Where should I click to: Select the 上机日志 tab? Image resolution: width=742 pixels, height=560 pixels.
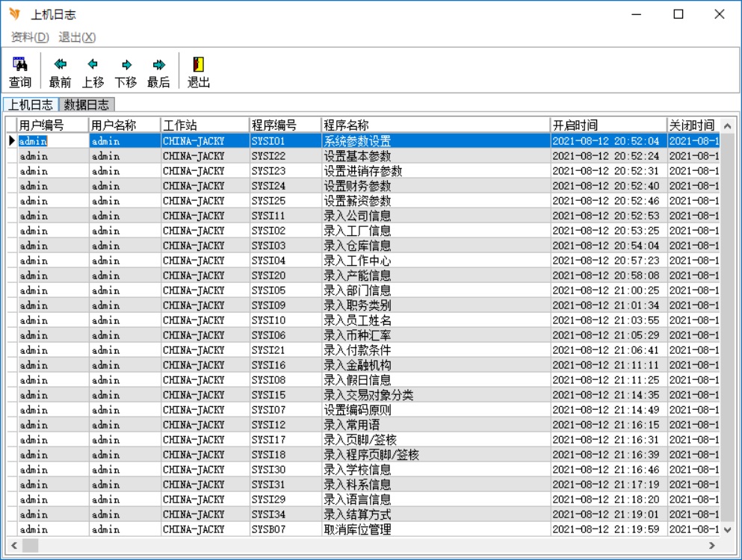pos(31,105)
